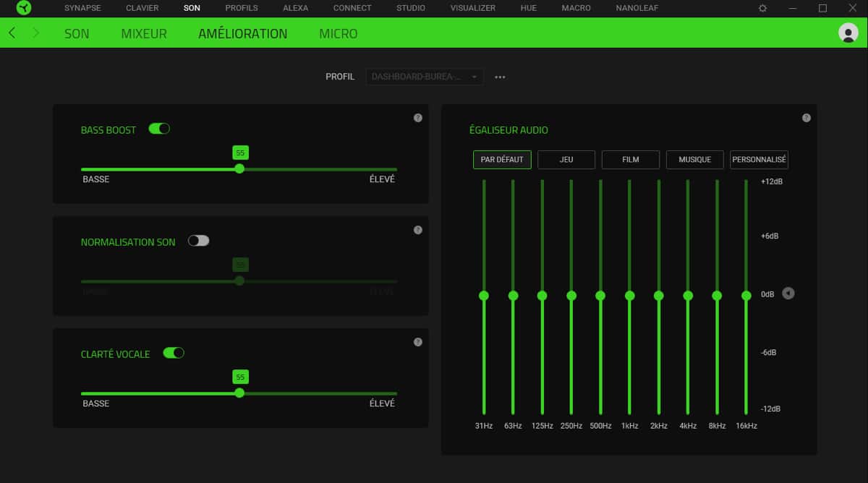The image size is (868, 483).
Task: Select the Par Défaut equalizer preset
Action: click(x=503, y=160)
